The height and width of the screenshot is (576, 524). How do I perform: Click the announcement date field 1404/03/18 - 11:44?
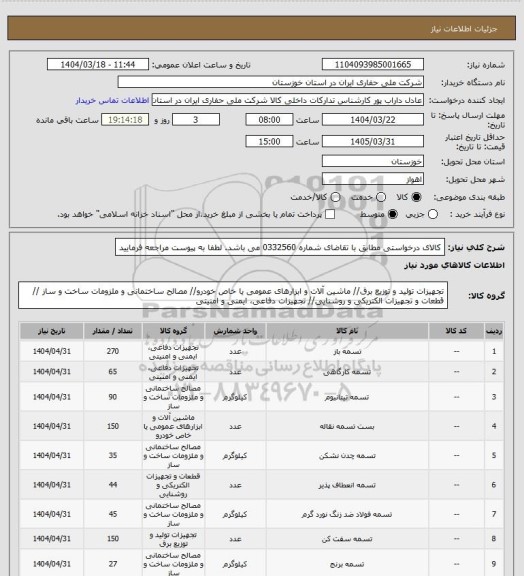pos(98,64)
